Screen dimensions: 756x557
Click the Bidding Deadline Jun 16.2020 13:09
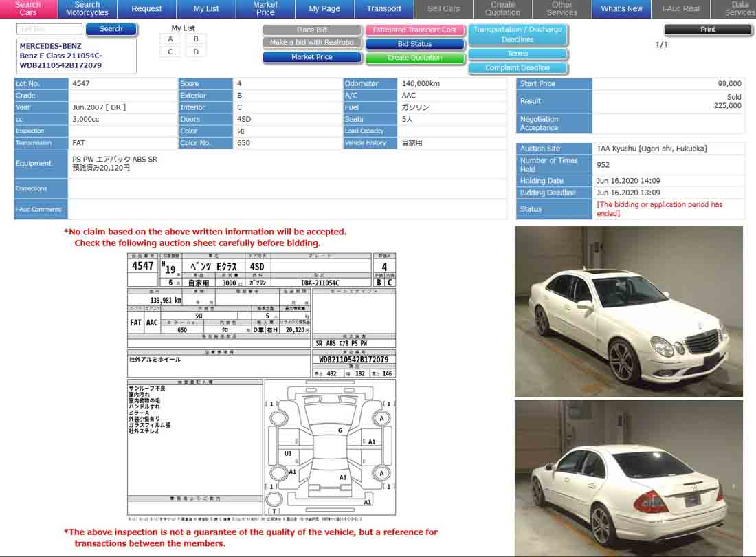click(628, 193)
